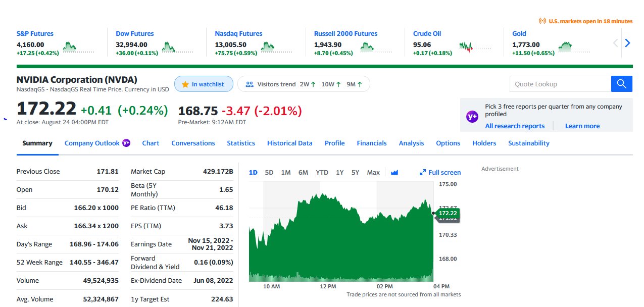Click the 172.22 price marker on chart

tap(448, 214)
